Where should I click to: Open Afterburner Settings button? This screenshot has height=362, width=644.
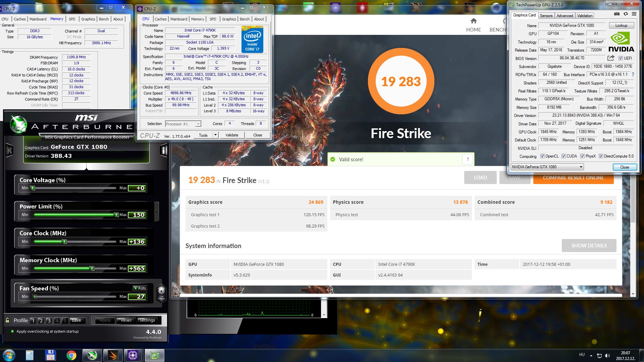tap(147, 320)
